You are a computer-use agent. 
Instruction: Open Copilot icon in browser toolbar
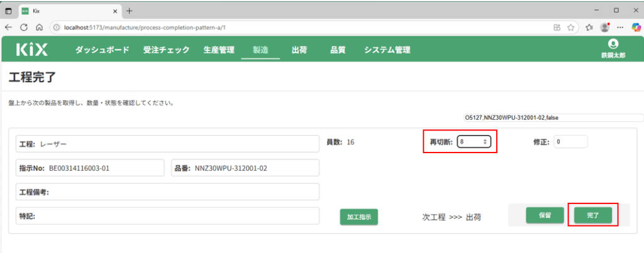pyautogui.click(x=636, y=27)
